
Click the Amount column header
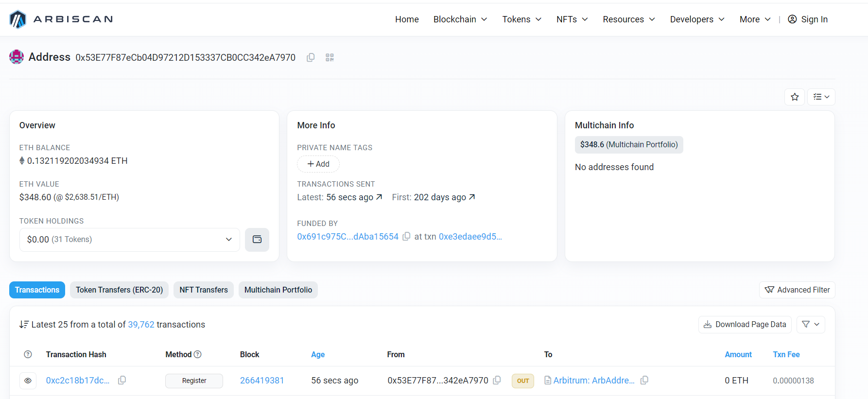pyautogui.click(x=738, y=355)
